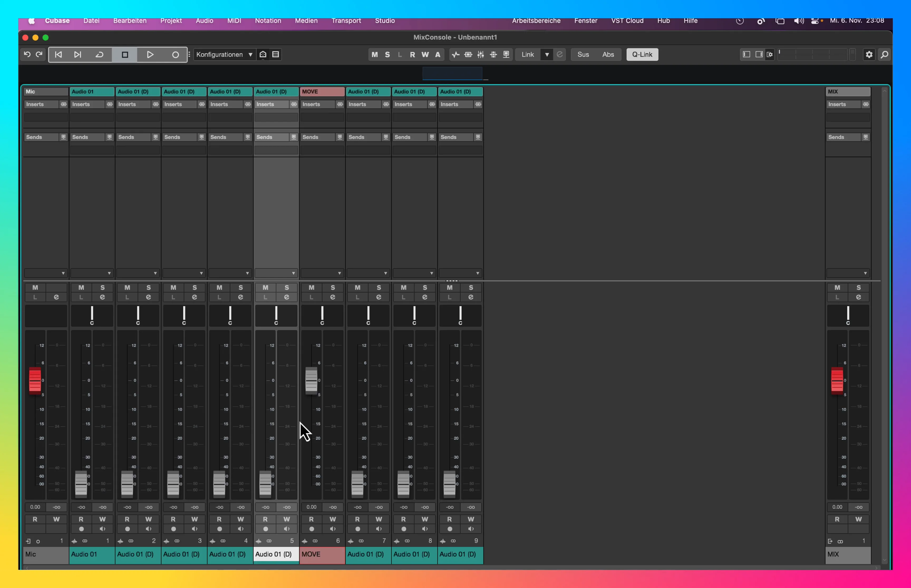Solo the Audio 01 channel
The height and width of the screenshot is (588, 911).
[102, 287]
